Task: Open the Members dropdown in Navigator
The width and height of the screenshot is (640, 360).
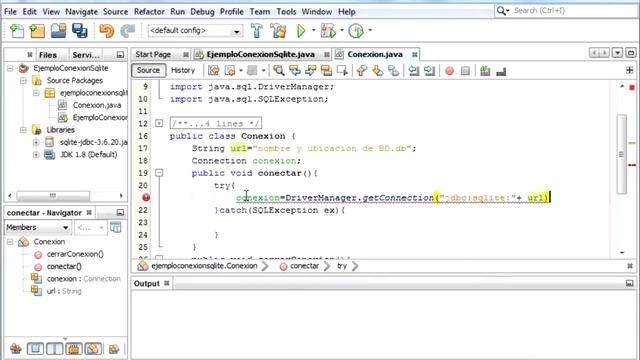Action: [x=38, y=227]
